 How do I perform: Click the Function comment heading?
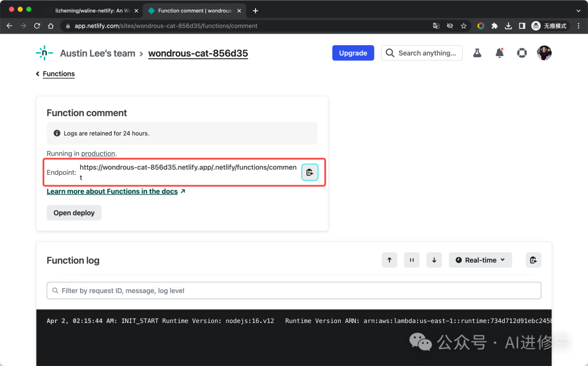click(87, 113)
